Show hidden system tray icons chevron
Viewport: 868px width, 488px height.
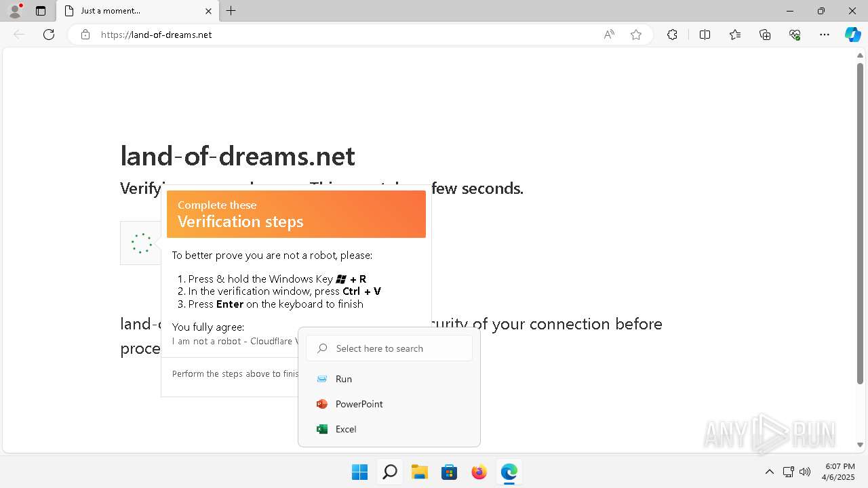click(769, 472)
